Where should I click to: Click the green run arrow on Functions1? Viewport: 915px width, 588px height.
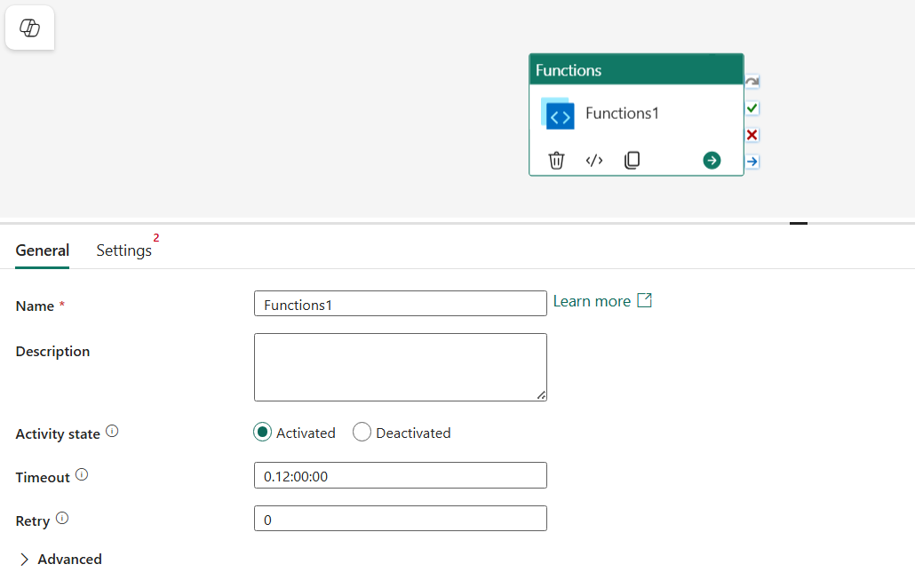click(712, 160)
